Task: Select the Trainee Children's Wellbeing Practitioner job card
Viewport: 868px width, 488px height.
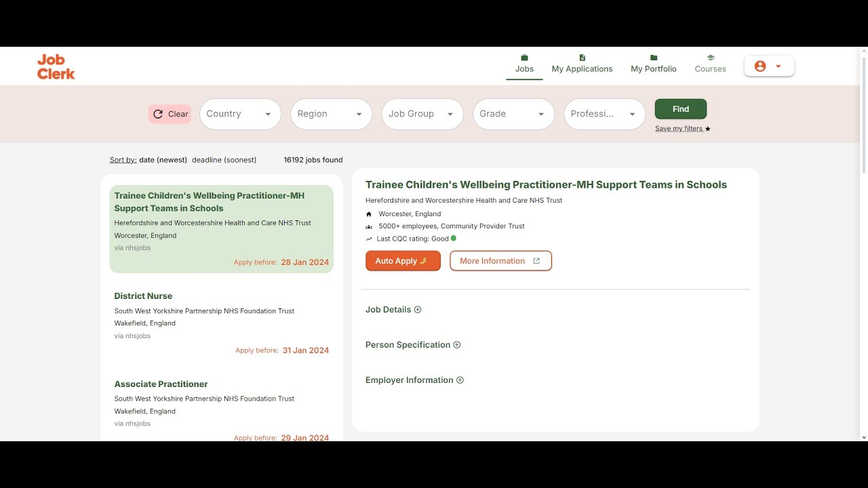Action: tap(222, 229)
